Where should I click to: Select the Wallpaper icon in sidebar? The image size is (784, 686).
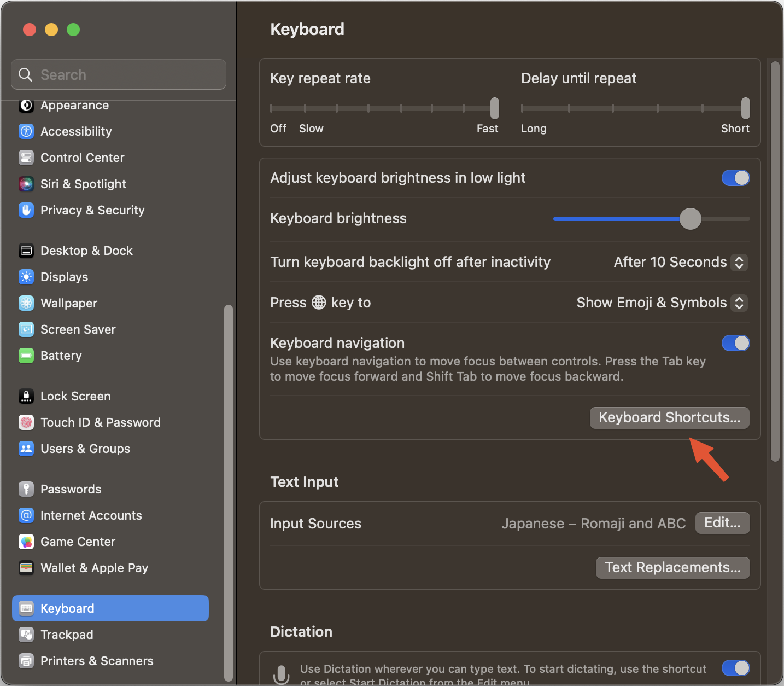click(26, 303)
